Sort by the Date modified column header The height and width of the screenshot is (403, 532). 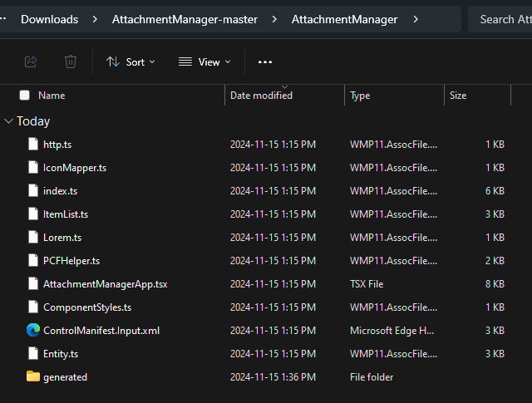coord(261,96)
